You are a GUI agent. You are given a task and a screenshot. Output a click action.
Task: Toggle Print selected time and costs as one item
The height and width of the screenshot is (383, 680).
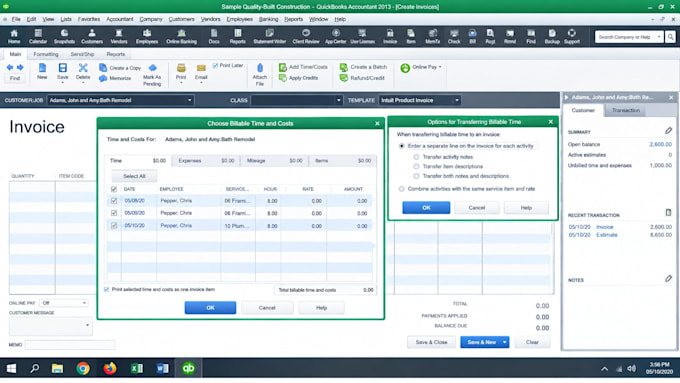coord(107,289)
